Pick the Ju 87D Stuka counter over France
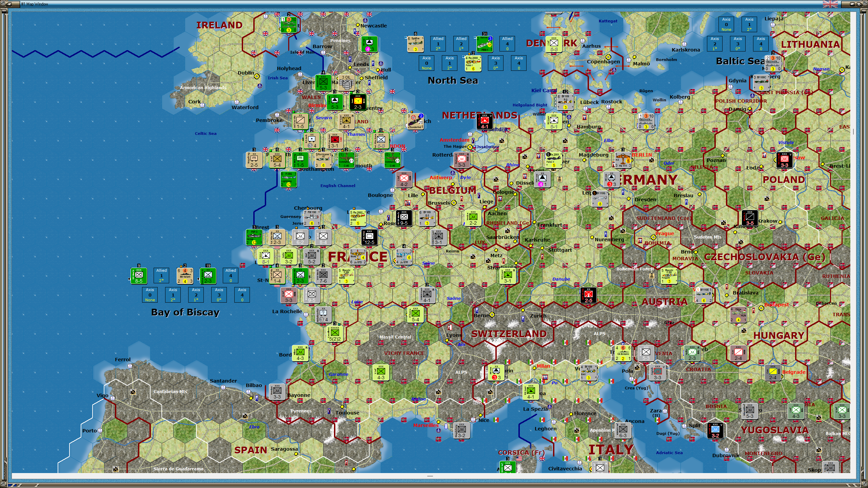The image size is (868, 488). tap(358, 257)
